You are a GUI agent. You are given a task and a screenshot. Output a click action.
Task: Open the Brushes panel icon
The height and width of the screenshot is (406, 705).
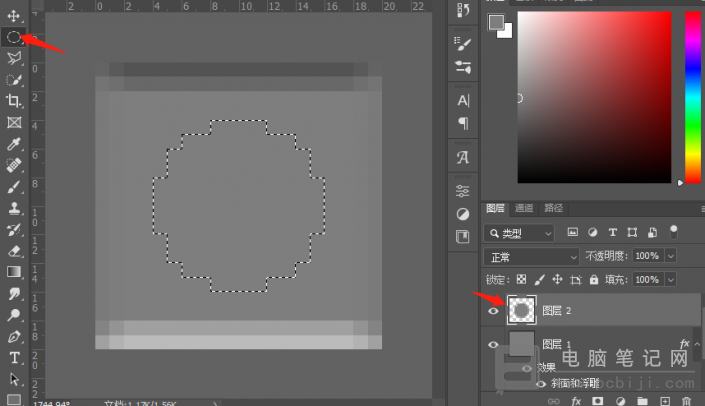pyautogui.click(x=463, y=44)
